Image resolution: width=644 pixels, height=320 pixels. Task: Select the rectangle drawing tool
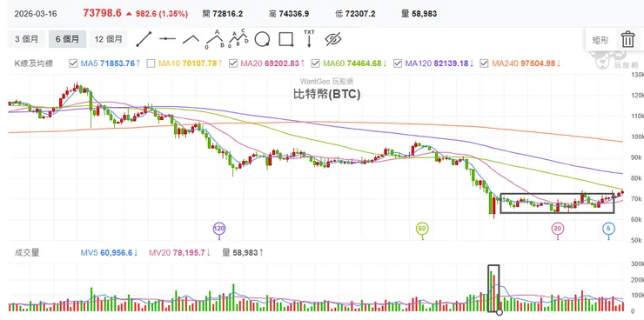click(285, 39)
